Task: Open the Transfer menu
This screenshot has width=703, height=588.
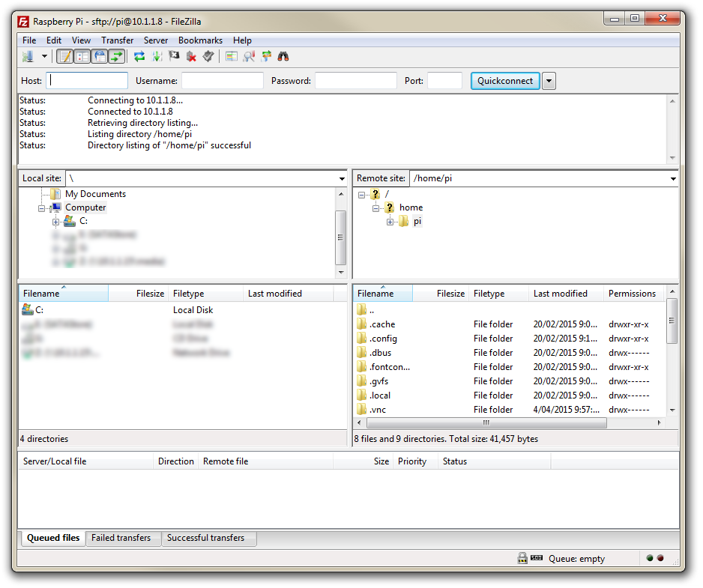Action: click(117, 40)
